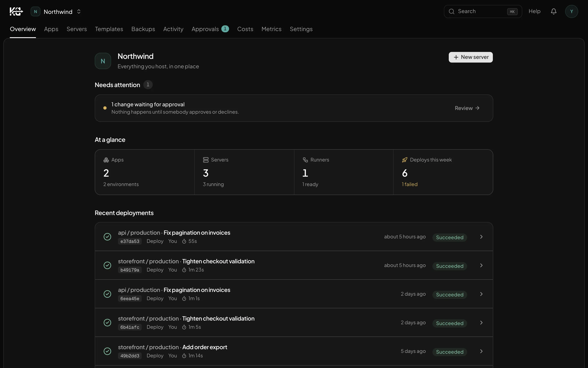Expand deployment b49179a with its chevron
This screenshot has height=368, width=588.
481,265
